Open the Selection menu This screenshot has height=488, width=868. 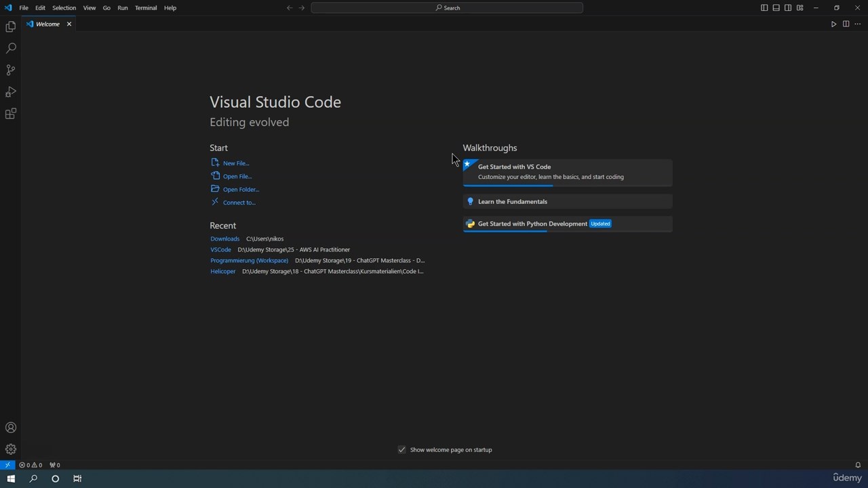64,8
